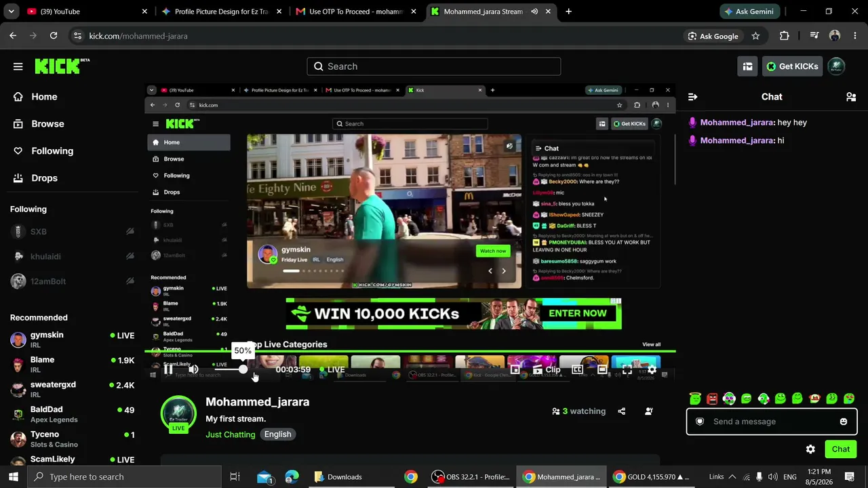This screenshot has width=868, height=488.
Task: Open the Windows Start menu
Action: tap(13, 476)
